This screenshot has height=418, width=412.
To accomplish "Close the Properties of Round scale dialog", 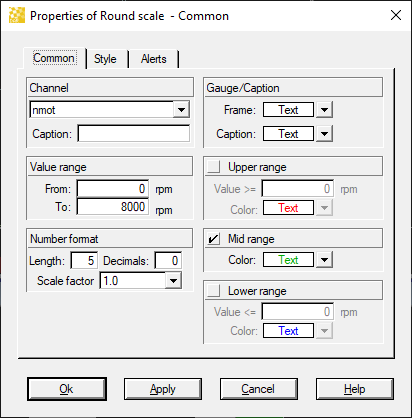I will 396,15.
